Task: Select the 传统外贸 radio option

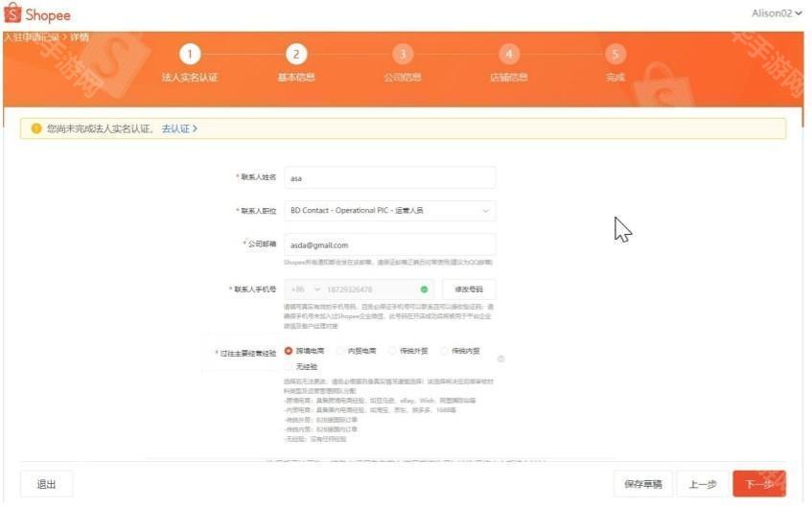Action: pyautogui.click(x=392, y=351)
